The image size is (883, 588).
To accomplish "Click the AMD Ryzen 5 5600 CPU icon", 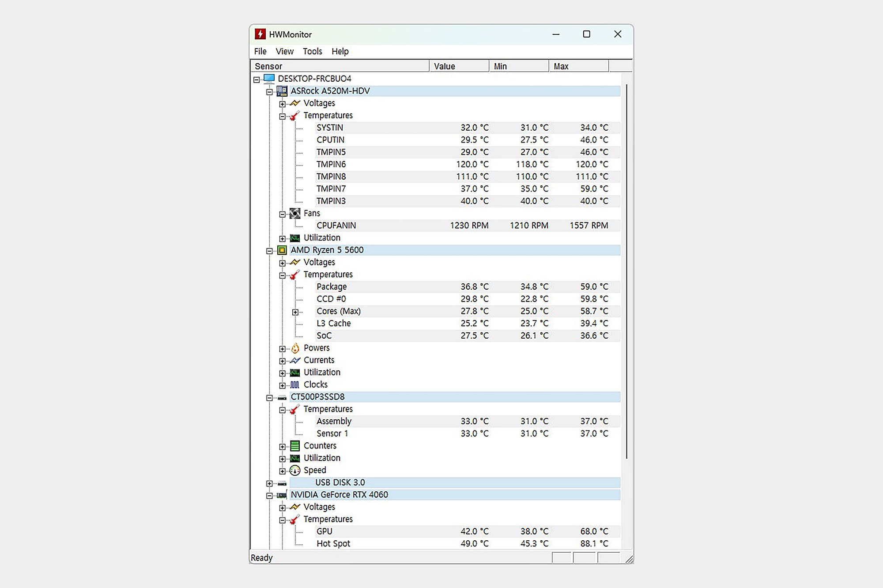I will (x=282, y=250).
